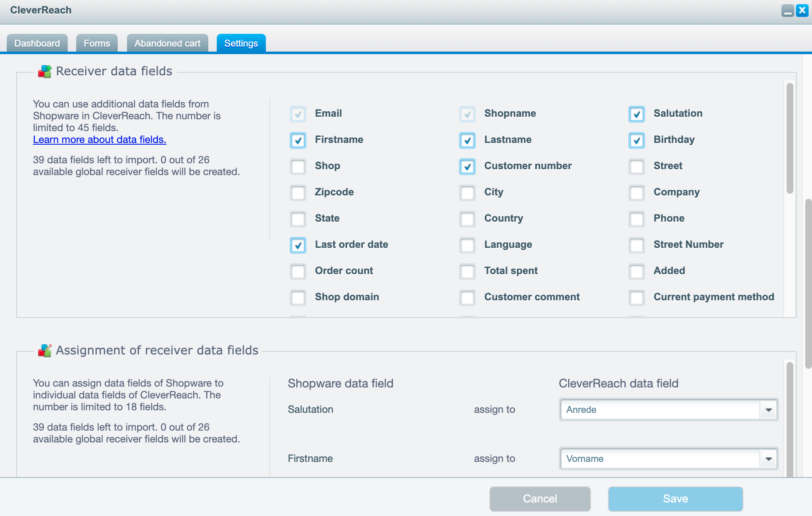Open the Abandoned cart tab
Screen dimensions: 812x516
[168, 43]
